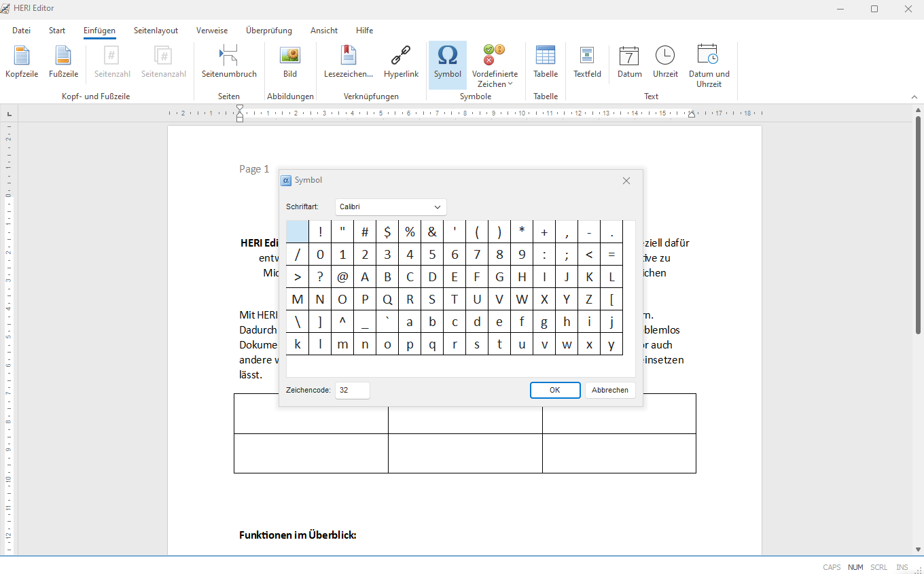This screenshot has height=574, width=924.
Task: Click the vertical document scrollbar
Action: [x=918, y=224]
